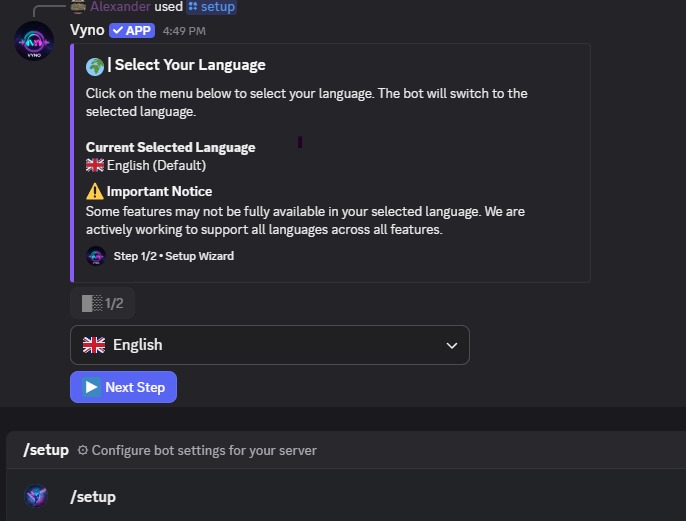Click the UK flag in language selector
Image resolution: width=686 pixels, height=521 pixels.
(x=94, y=345)
